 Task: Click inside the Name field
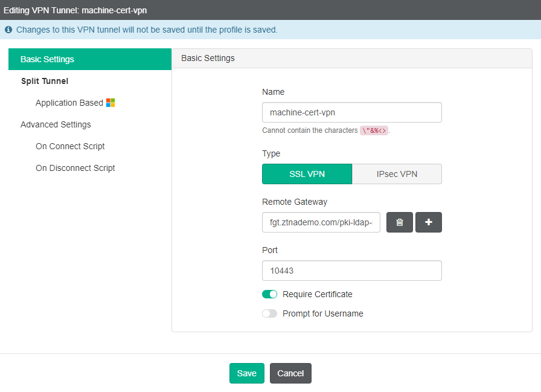coord(352,112)
